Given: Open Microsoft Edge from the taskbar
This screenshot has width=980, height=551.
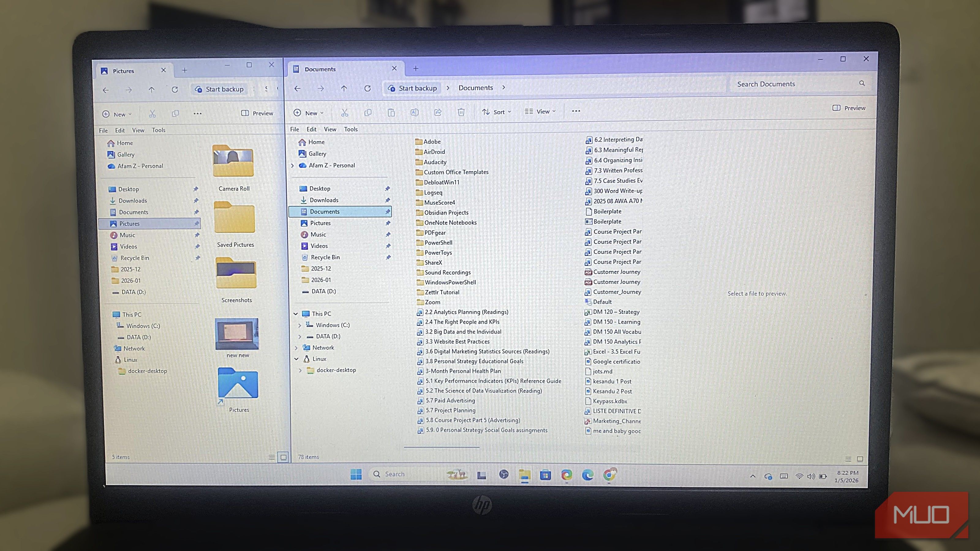Looking at the screenshot, I should [x=588, y=474].
